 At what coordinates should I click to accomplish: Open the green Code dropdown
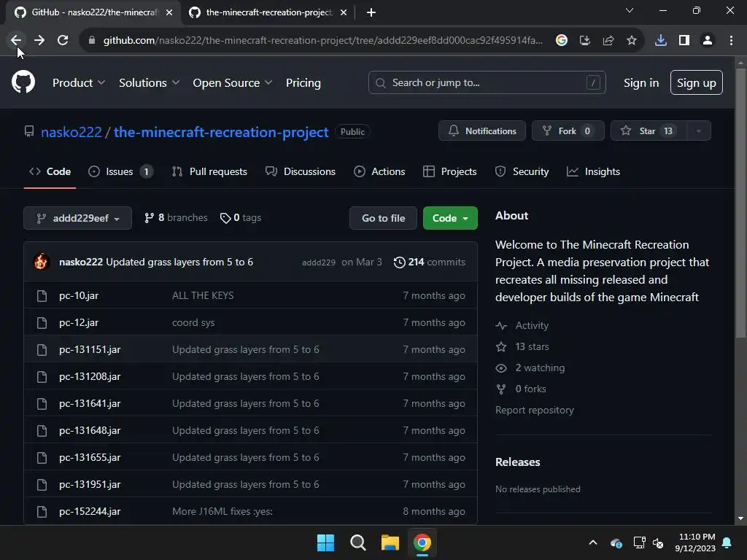tap(450, 218)
